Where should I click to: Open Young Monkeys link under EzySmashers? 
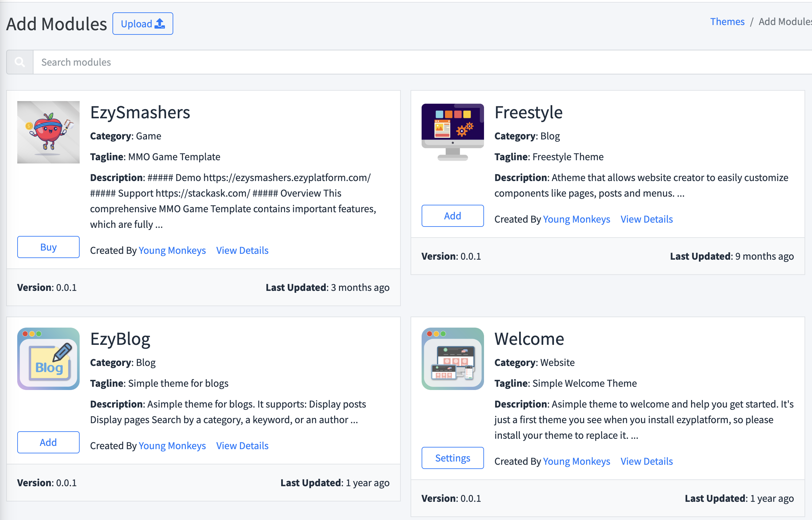(172, 250)
